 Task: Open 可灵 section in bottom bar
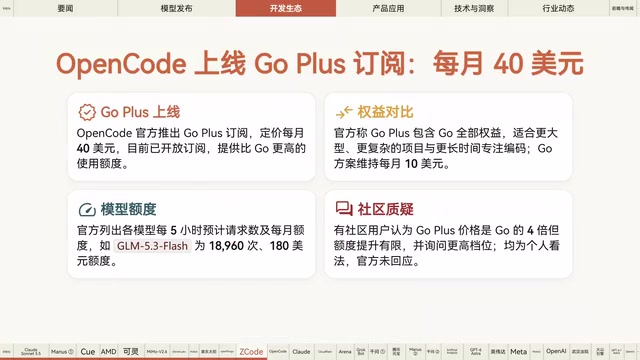131,351
